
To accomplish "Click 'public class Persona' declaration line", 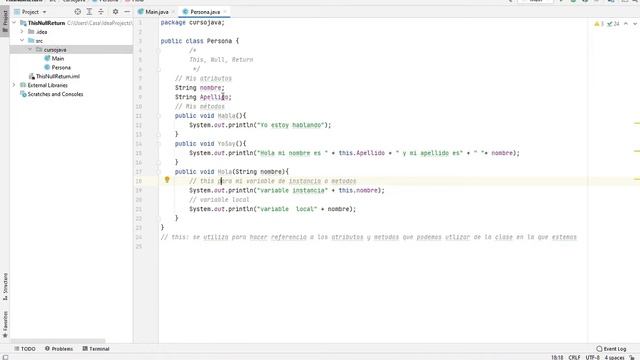I will (200, 41).
